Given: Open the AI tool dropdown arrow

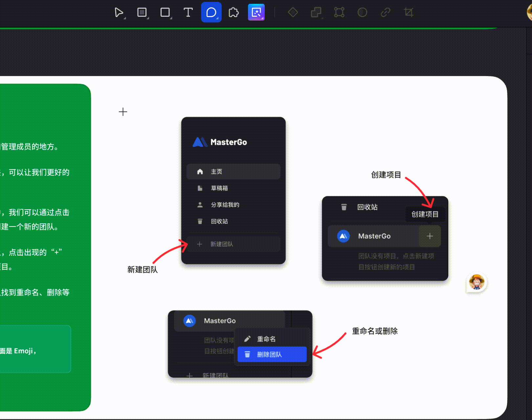Looking at the screenshot, I should tap(262, 18).
